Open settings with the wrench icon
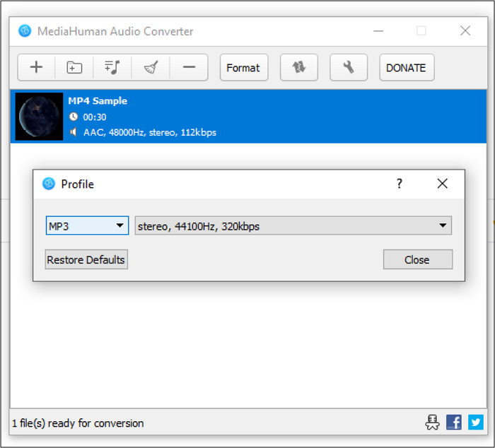 (x=349, y=68)
